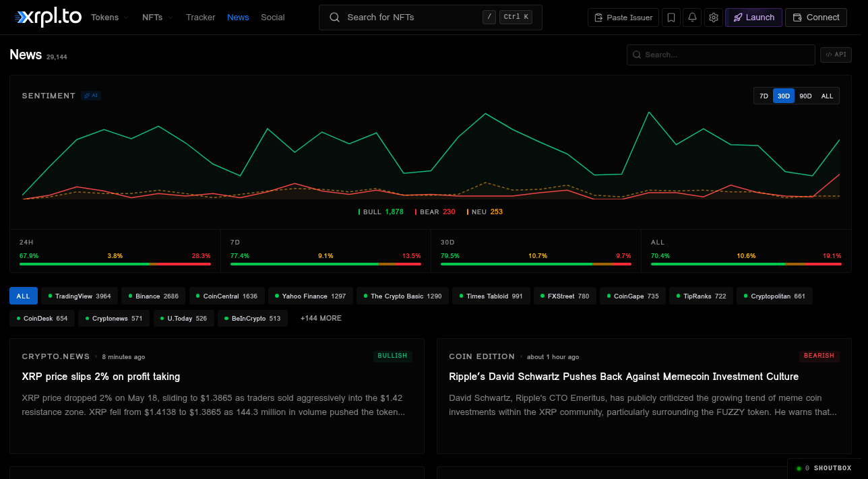Filter news by CoinDesk

(x=42, y=318)
